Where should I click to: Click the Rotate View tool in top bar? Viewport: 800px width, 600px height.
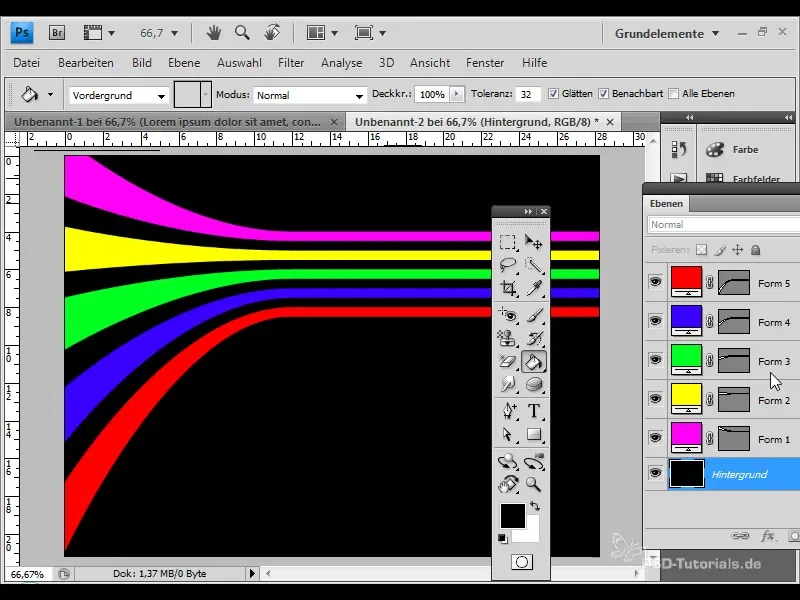[272, 32]
